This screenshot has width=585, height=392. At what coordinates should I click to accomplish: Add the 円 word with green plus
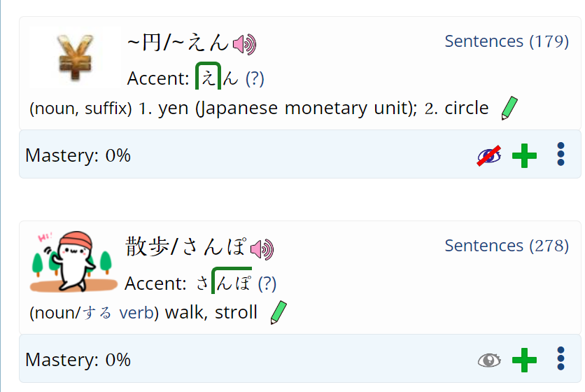coord(524,155)
